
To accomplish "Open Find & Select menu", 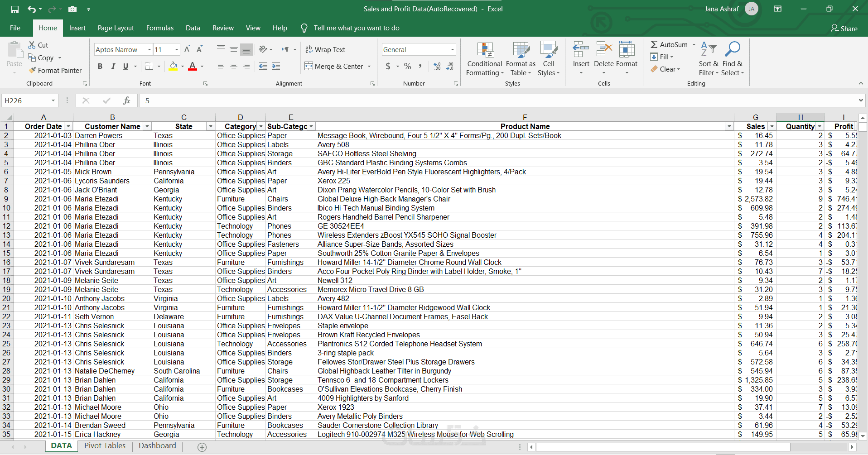I will tap(733, 59).
